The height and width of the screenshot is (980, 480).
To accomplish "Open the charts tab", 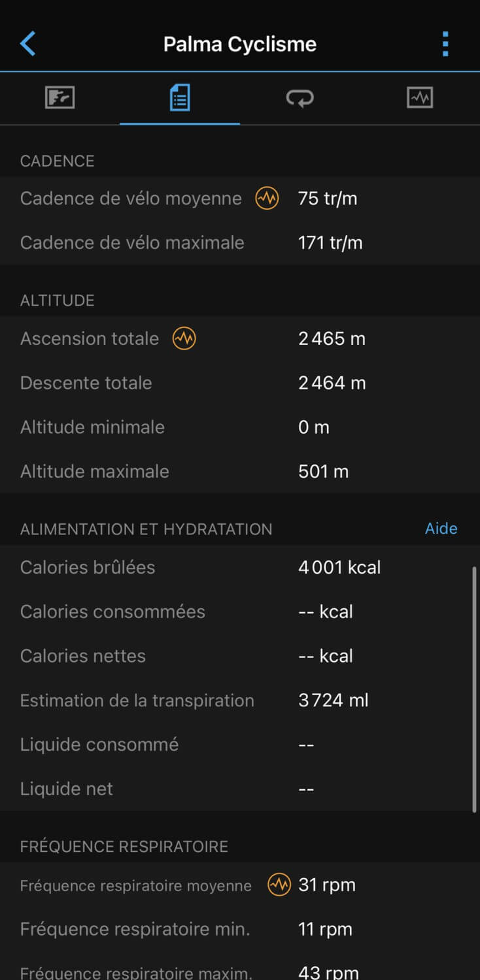I will click(419, 98).
